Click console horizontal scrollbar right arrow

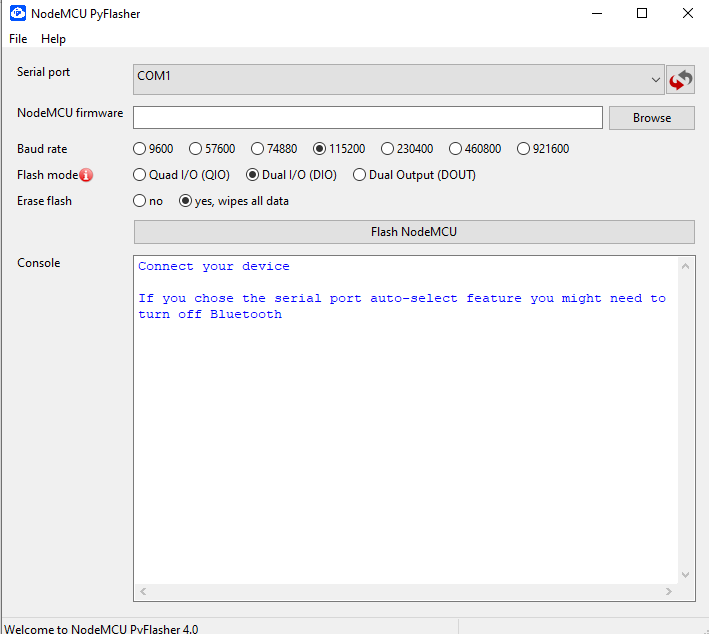(669, 591)
